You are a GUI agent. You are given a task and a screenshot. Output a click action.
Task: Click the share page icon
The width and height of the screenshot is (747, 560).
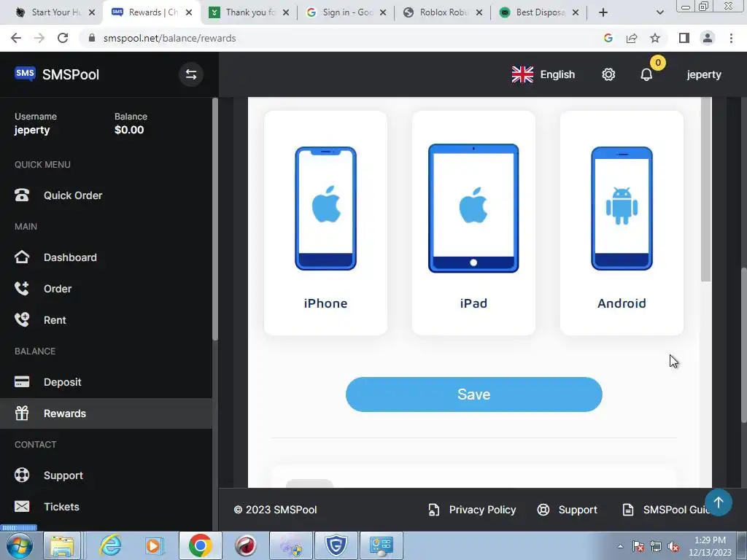click(632, 38)
